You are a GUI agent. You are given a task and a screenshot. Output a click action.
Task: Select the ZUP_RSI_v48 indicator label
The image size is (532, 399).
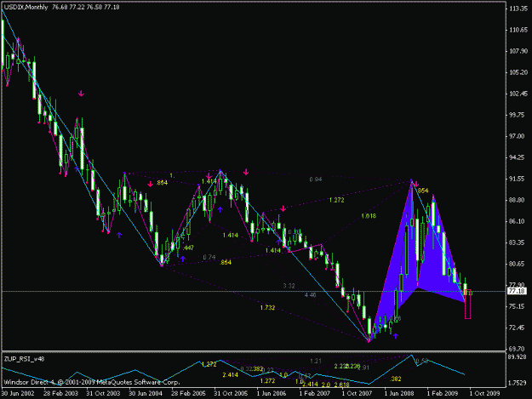pos(24,359)
